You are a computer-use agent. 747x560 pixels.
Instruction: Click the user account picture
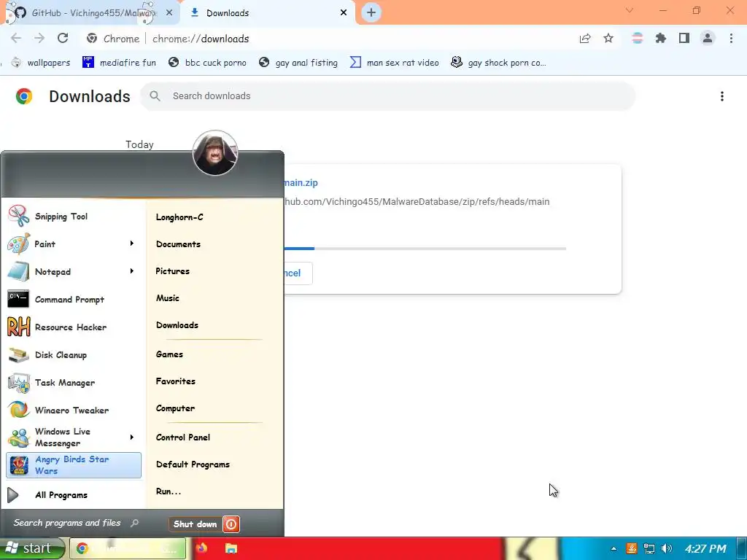point(215,153)
